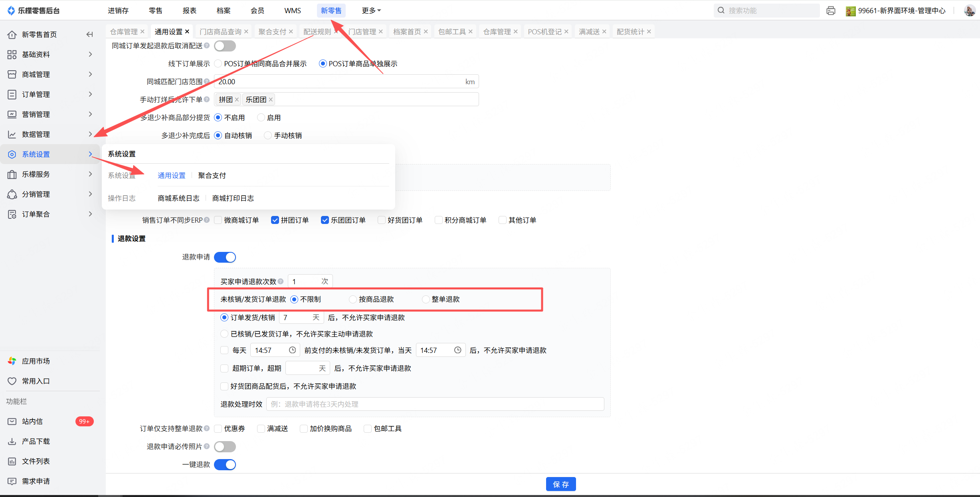Image resolution: width=980 pixels, height=497 pixels.
Task: Click help icon beside 同城匹配门店范围
Action: 207,81
